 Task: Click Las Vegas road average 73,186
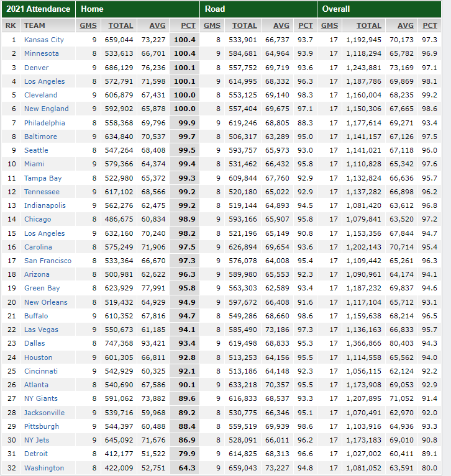(x=277, y=330)
